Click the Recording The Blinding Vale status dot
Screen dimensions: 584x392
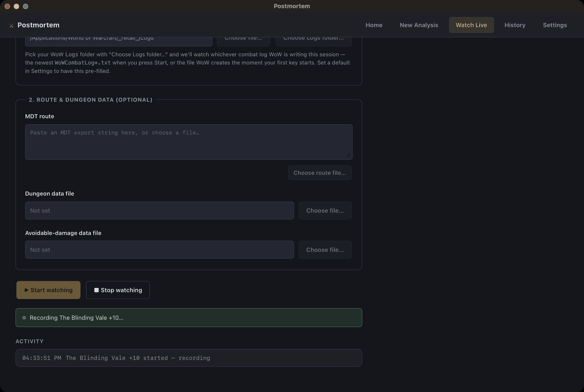pos(24,318)
